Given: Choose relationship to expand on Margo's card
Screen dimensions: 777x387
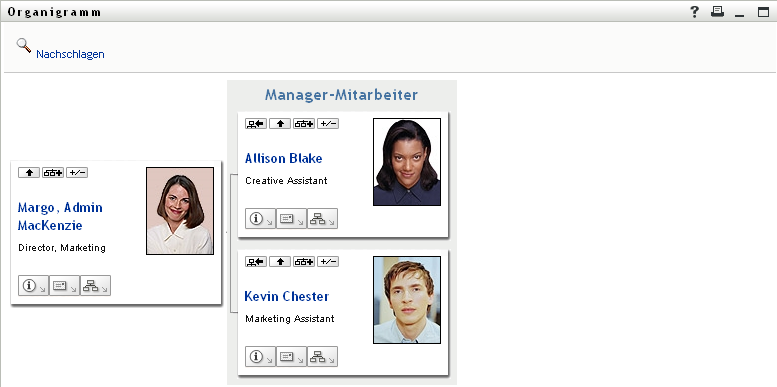Looking at the screenshot, I should [x=53, y=172].
